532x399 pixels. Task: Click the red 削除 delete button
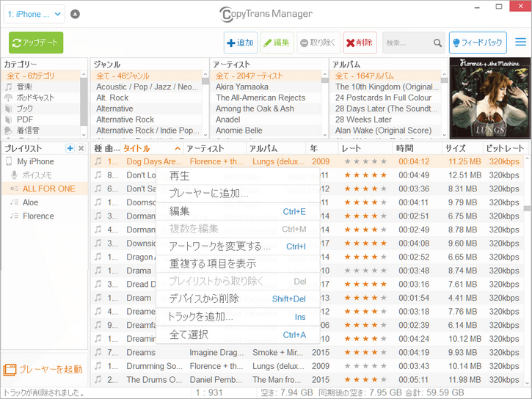point(360,43)
